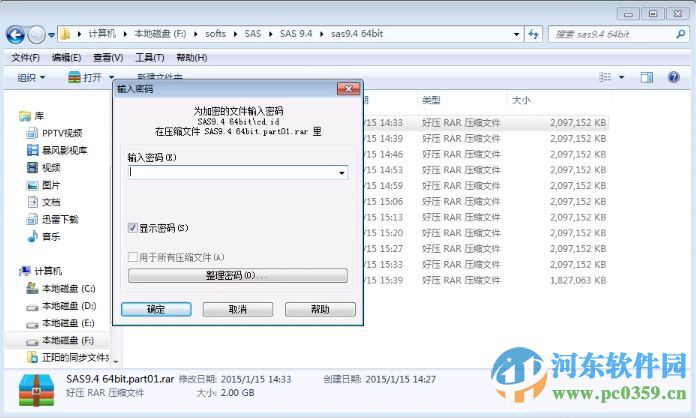Image resolution: width=696 pixels, height=418 pixels.
Task: Toggle the 显示密码(S) checkbox
Action: (x=132, y=228)
